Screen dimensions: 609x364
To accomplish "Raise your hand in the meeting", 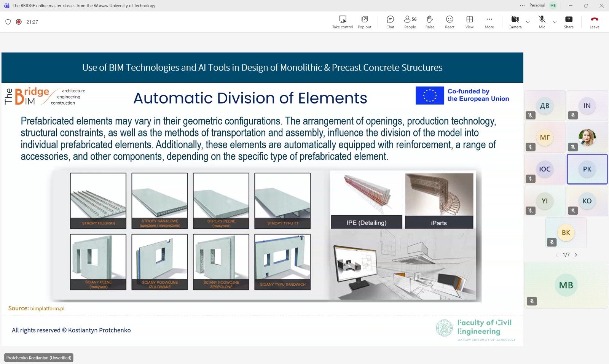I will click(430, 22).
